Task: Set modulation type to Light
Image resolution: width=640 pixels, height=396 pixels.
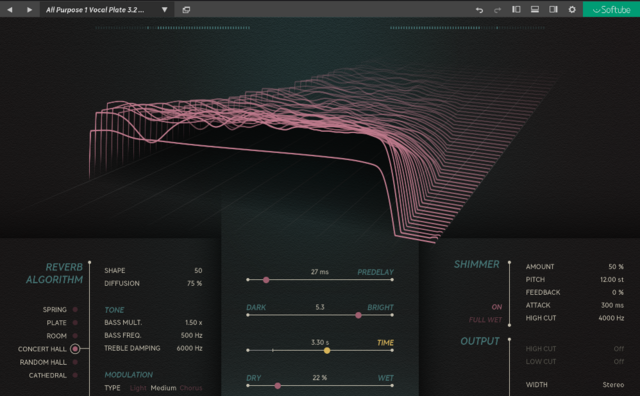Action: (x=138, y=388)
